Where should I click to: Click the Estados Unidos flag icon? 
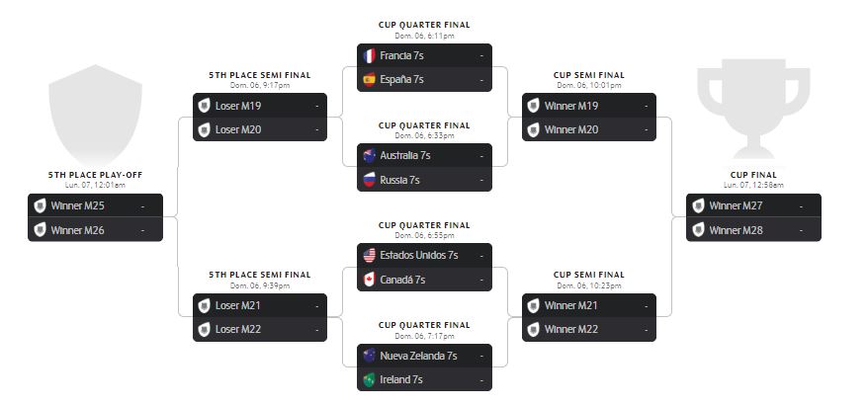(x=370, y=255)
